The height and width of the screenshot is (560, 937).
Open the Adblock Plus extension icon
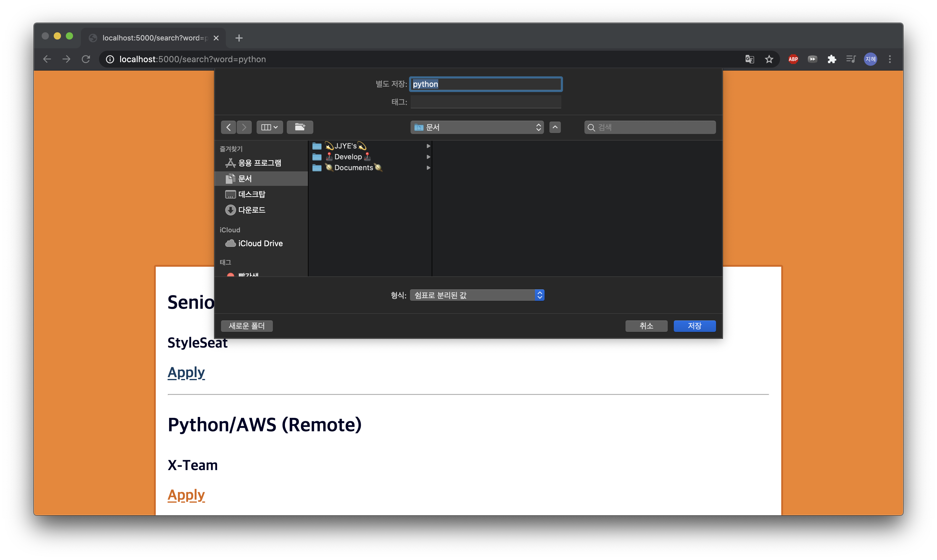[x=793, y=59]
